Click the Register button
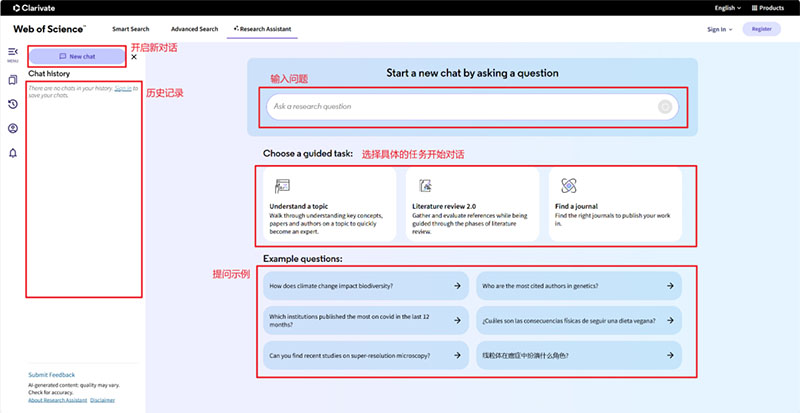Image resolution: width=800 pixels, height=413 pixels. pyautogui.click(x=761, y=29)
